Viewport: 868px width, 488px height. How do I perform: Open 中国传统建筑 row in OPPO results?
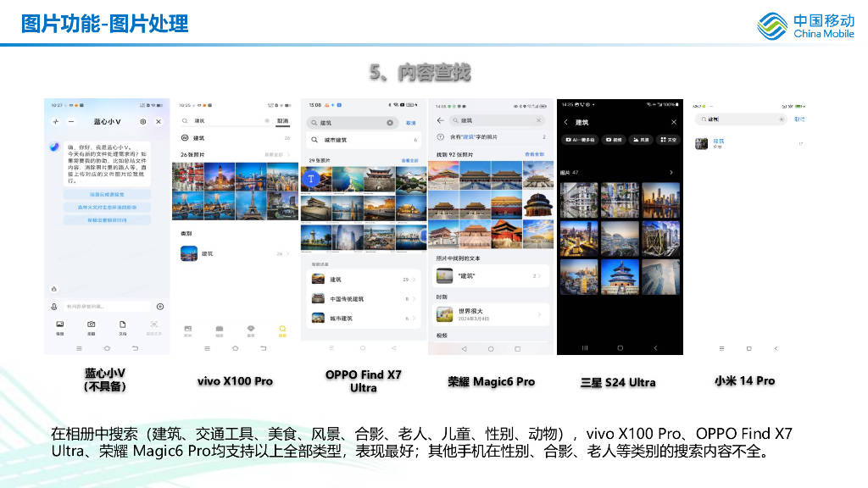[x=364, y=299]
